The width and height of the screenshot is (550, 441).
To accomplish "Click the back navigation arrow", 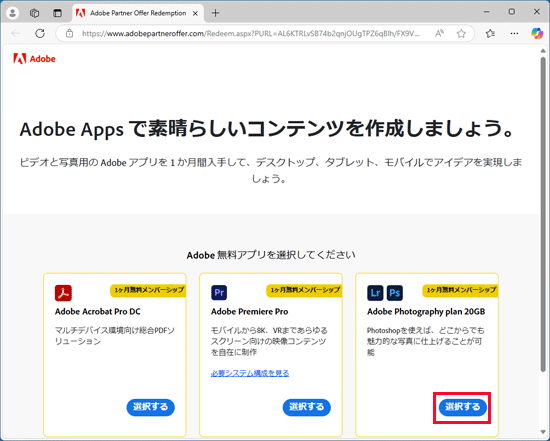I will pos(16,33).
